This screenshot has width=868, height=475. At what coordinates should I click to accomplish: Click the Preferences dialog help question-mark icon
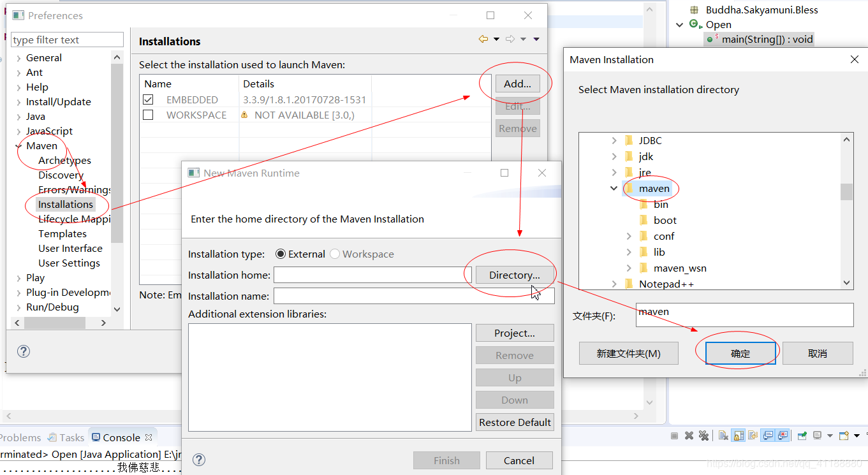click(24, 351)
